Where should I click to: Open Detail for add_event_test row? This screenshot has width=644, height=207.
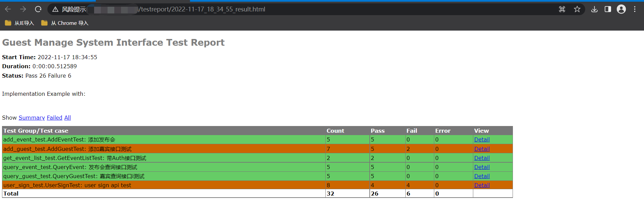click(x=482, y=139)
